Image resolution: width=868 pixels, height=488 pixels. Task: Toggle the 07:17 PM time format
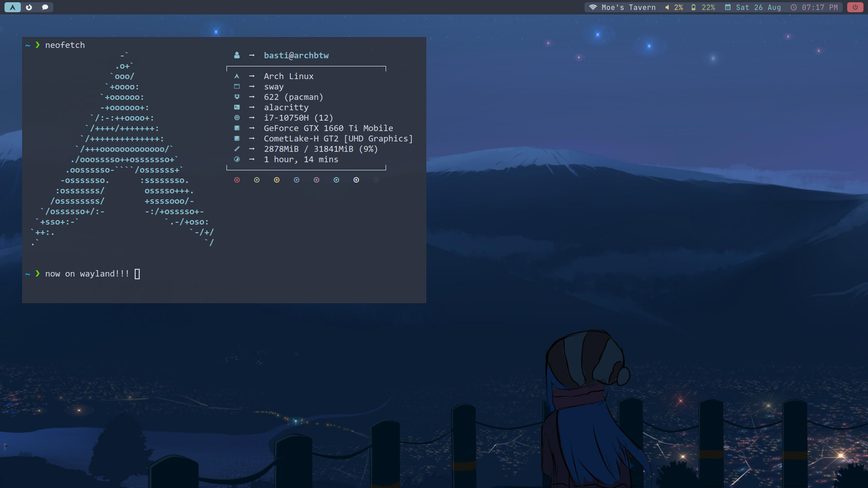tap(820, 7)
